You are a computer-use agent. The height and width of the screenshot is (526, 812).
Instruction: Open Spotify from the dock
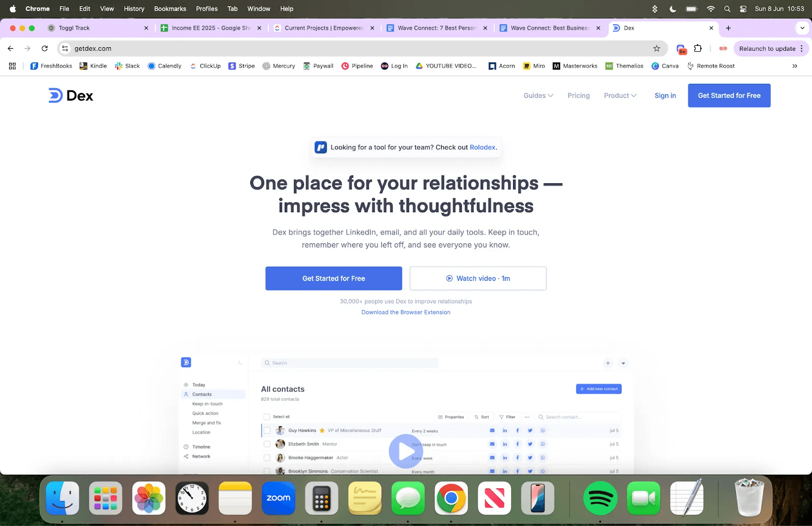tap(600, 498)
